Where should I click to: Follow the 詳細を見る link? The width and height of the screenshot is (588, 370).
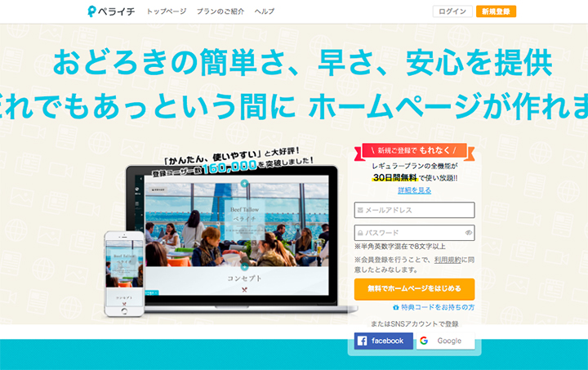click(x=414, y=190)
